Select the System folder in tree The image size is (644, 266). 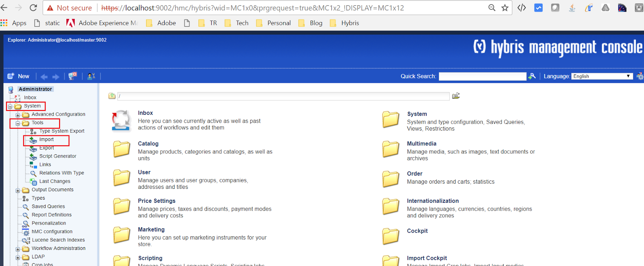[32, 106]
